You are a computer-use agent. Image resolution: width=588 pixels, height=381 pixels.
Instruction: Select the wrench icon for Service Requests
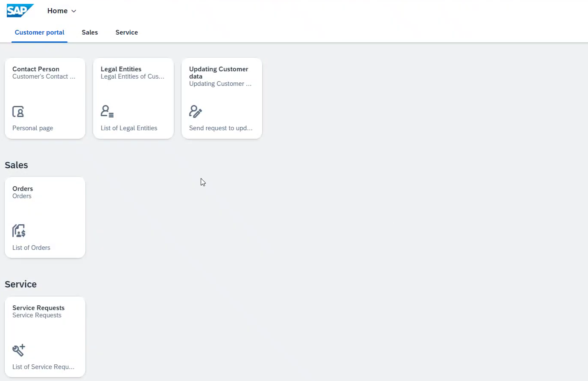pos(18,350)
